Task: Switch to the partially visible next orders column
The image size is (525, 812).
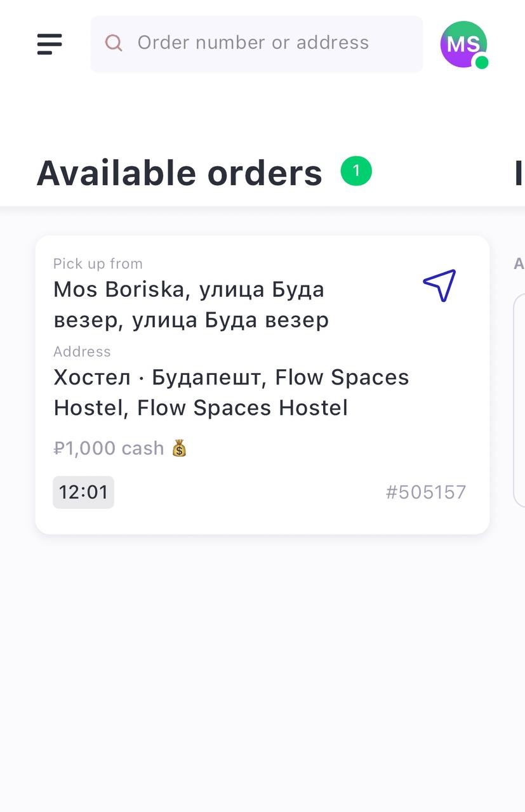Action: pos(520,173)
